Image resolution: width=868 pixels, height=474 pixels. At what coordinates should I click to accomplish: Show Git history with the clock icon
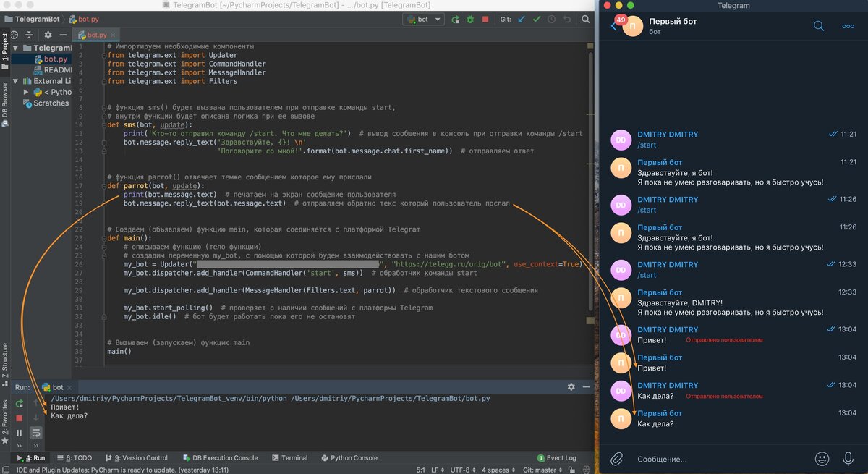552,20
